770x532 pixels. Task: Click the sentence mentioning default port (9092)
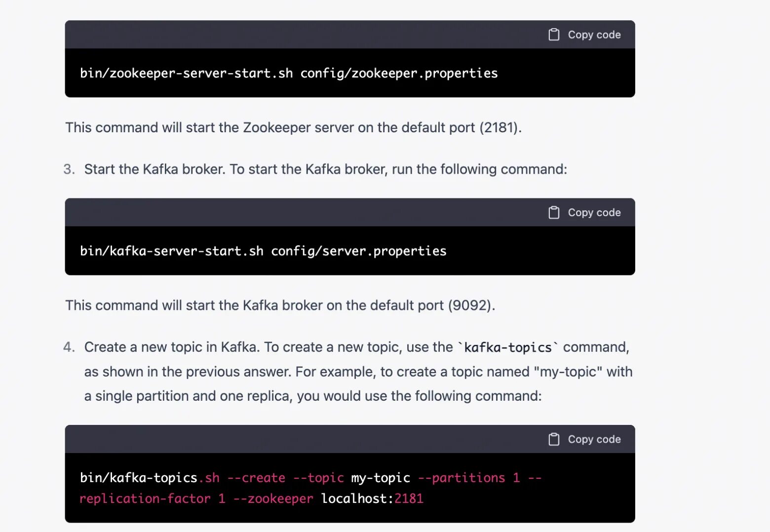point(280,305)
